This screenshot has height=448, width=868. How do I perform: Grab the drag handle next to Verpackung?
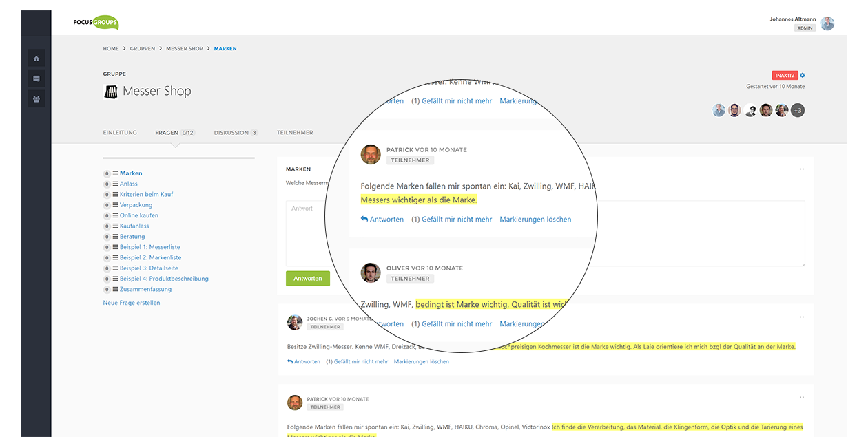(x=116, y=205)
